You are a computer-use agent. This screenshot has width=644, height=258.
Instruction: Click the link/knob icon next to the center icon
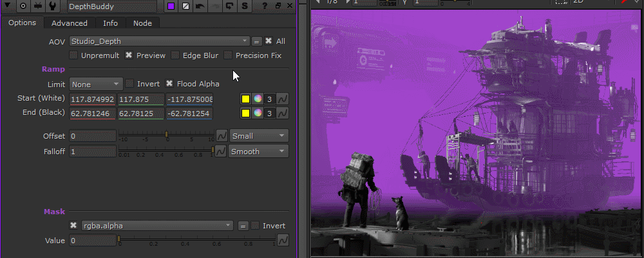[x=37, y=6]
